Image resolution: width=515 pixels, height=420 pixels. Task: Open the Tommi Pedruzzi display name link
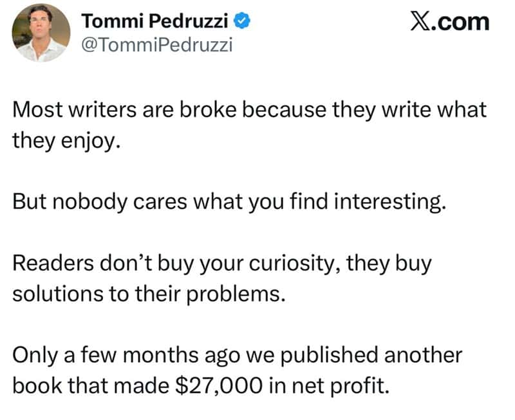154,21
